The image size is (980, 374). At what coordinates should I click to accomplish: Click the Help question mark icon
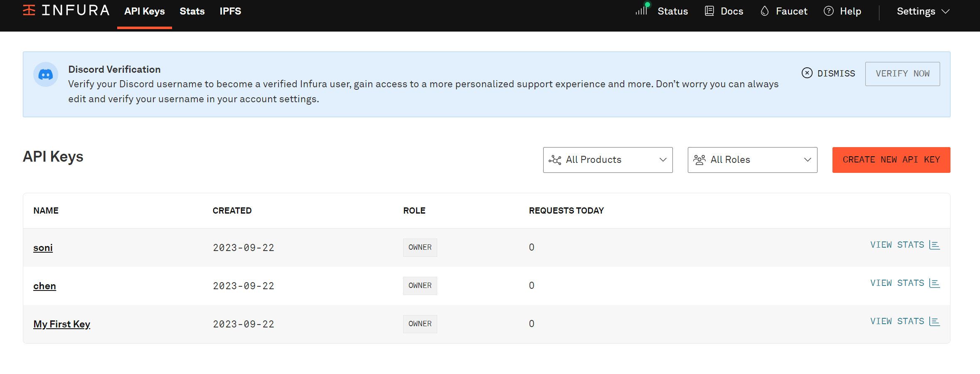pyautogui.click(x=829, y=11)
